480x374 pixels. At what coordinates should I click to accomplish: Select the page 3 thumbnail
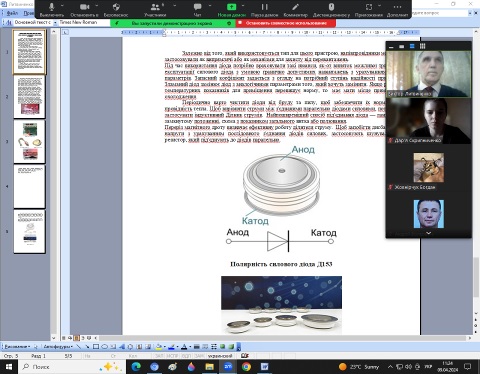[29, 141]
